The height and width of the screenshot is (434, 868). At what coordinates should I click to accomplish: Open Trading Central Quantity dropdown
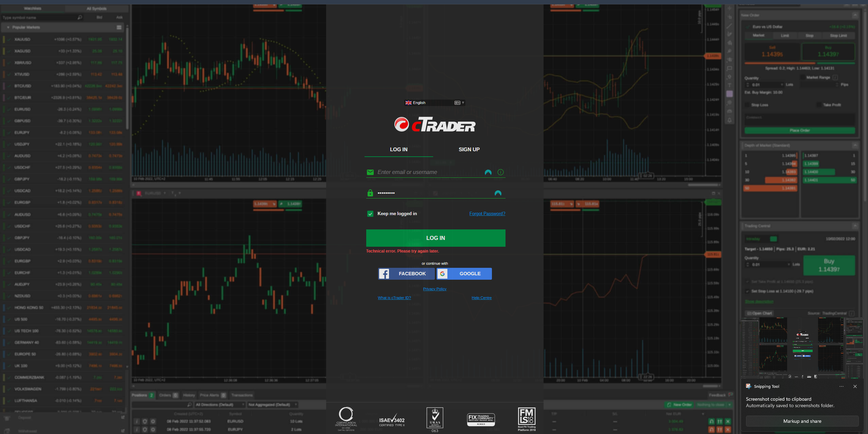(789, 264)
